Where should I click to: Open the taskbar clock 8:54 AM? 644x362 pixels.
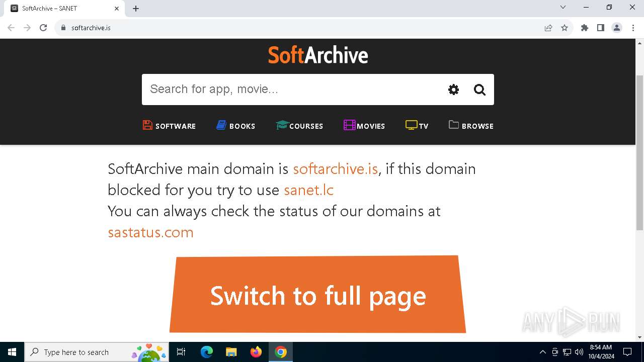(x=601, y=352)
